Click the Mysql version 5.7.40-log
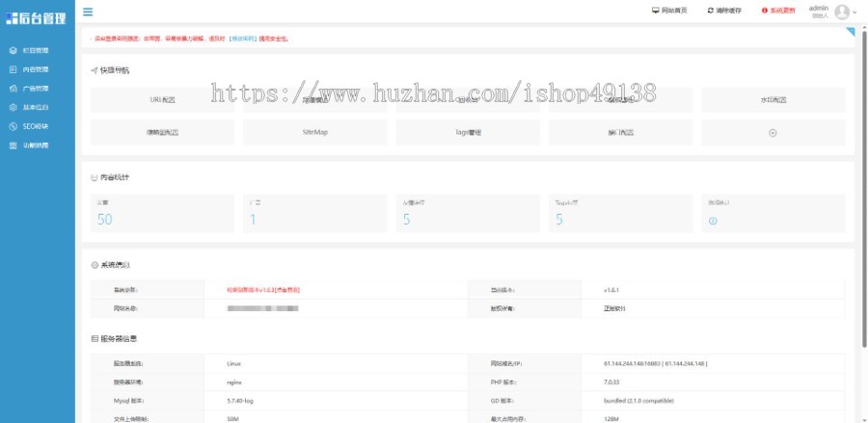 click(240, 401)
